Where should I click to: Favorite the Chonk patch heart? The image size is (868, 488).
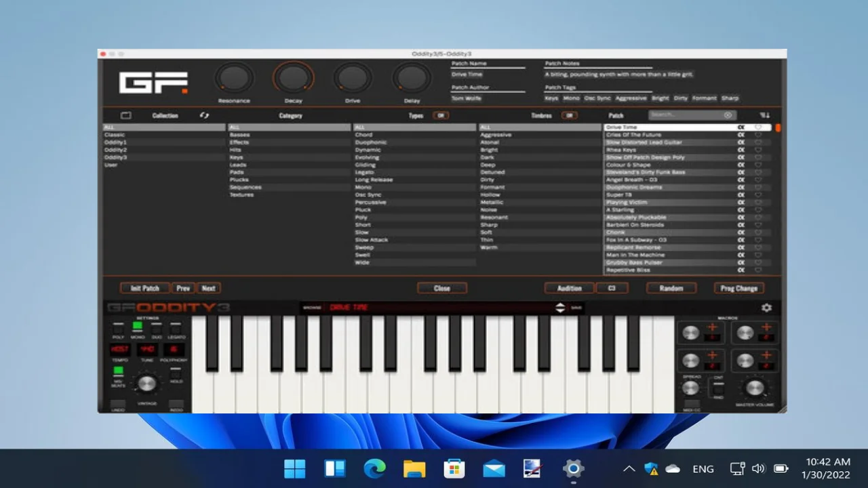(758, 232)
